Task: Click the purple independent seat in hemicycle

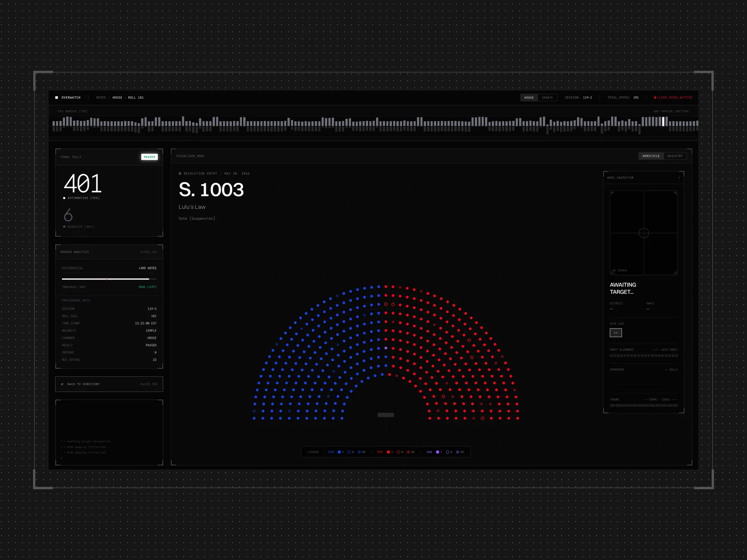Action: pyautogui.click(x=386, y=348)
